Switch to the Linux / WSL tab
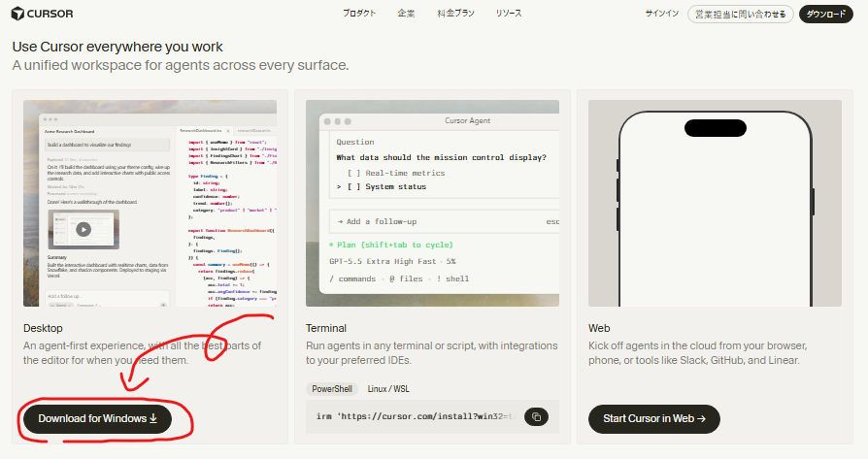 point(388,389)
